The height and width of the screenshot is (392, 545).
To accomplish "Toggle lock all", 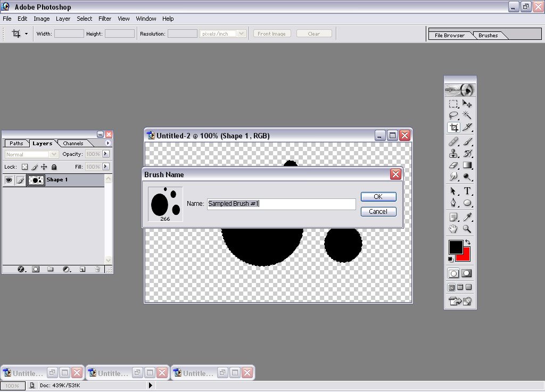I will pyautogui.click(x=54, y=167).
